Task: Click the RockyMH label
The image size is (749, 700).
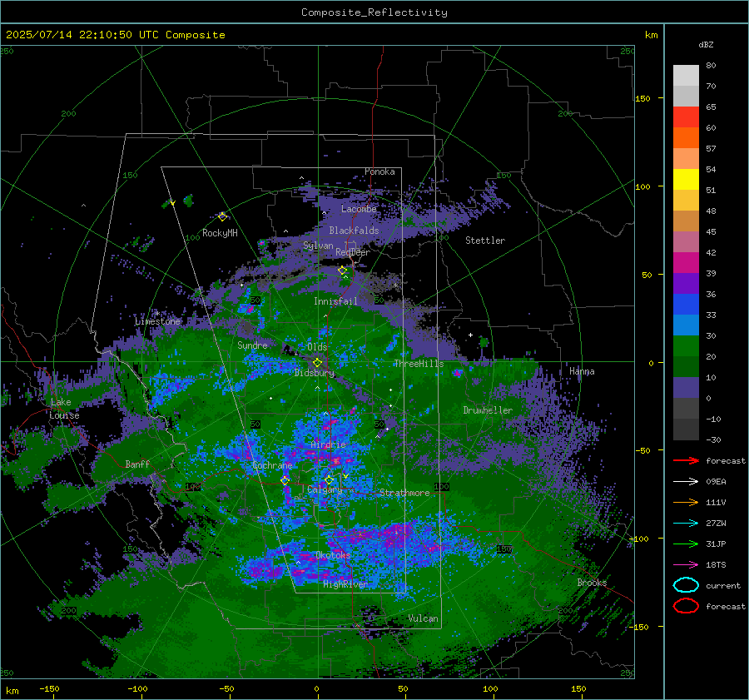Action: click(220, 233)
